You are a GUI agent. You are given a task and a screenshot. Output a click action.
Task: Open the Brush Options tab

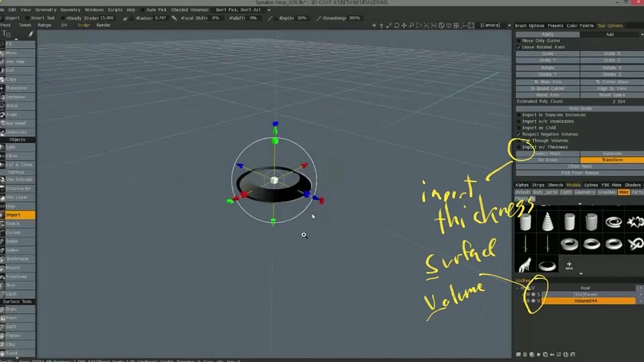[x=529, y=26]
